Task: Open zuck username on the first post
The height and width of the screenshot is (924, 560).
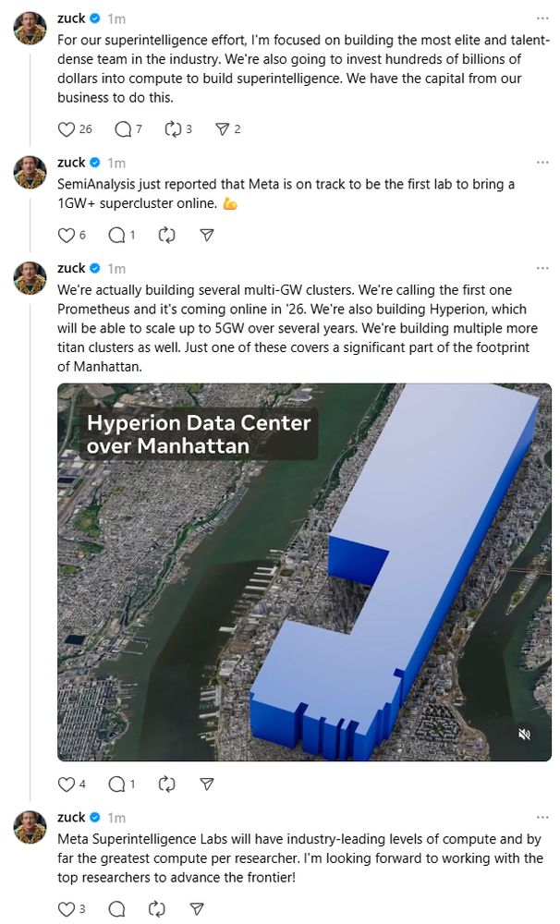Action: (x=71, y=18)
